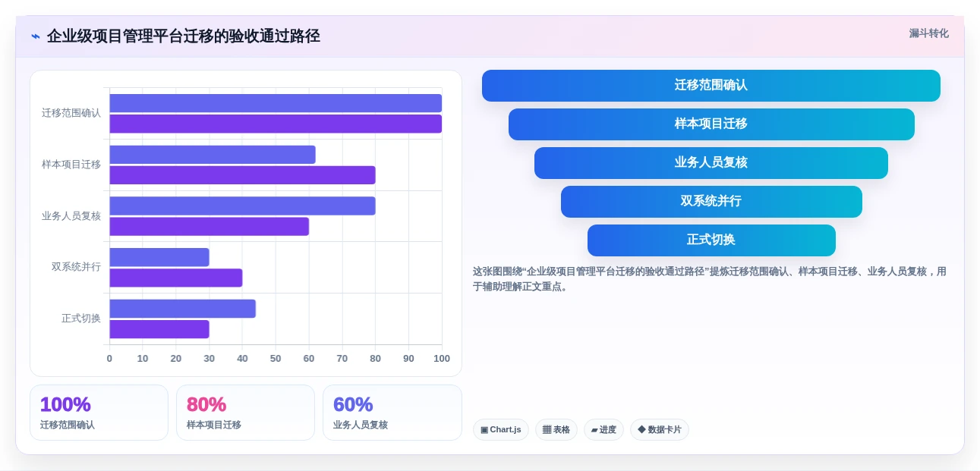Click the Chart.js tag chip
This screenshot has height=471, width=980.
tap(501, 430)
